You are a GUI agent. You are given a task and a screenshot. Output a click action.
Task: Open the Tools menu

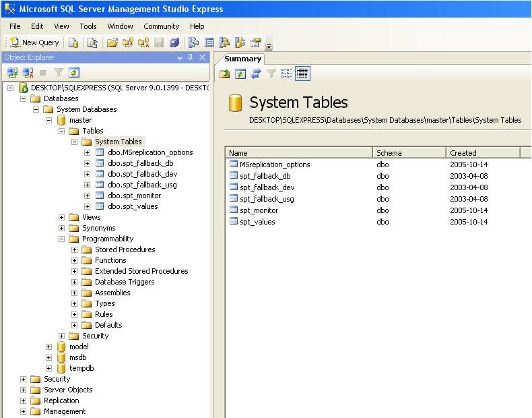pyautogui.click(x=88, y=26)
